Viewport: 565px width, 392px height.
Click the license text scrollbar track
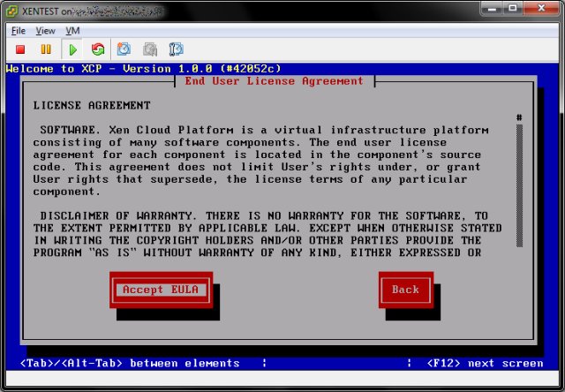(x=519, y=185)
